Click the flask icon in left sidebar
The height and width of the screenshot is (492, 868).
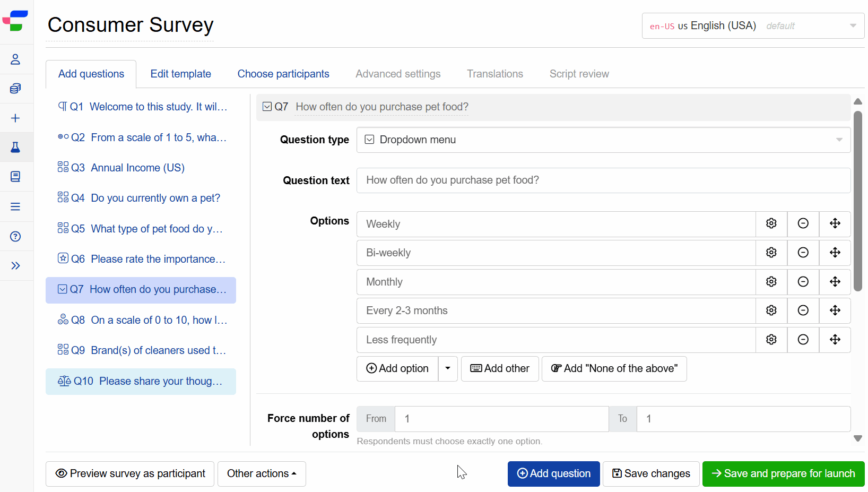(15, 147)
